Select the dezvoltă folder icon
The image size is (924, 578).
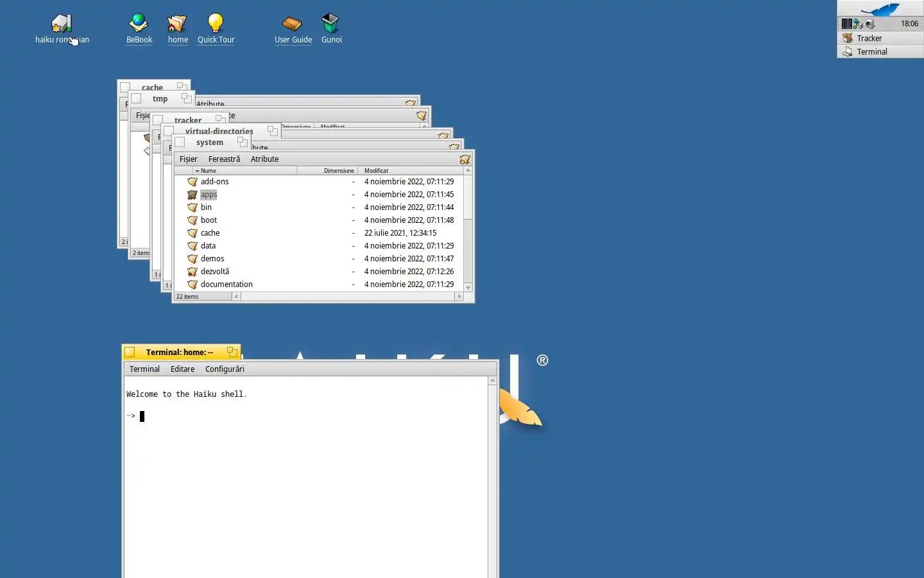pyautogui.click(x=192, y=272)
